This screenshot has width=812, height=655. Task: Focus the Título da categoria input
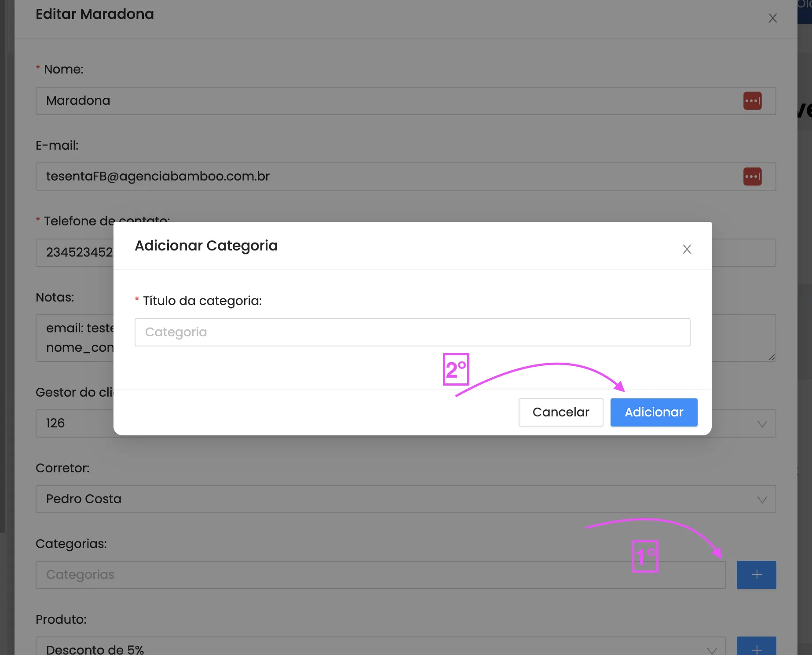[413, 332]
